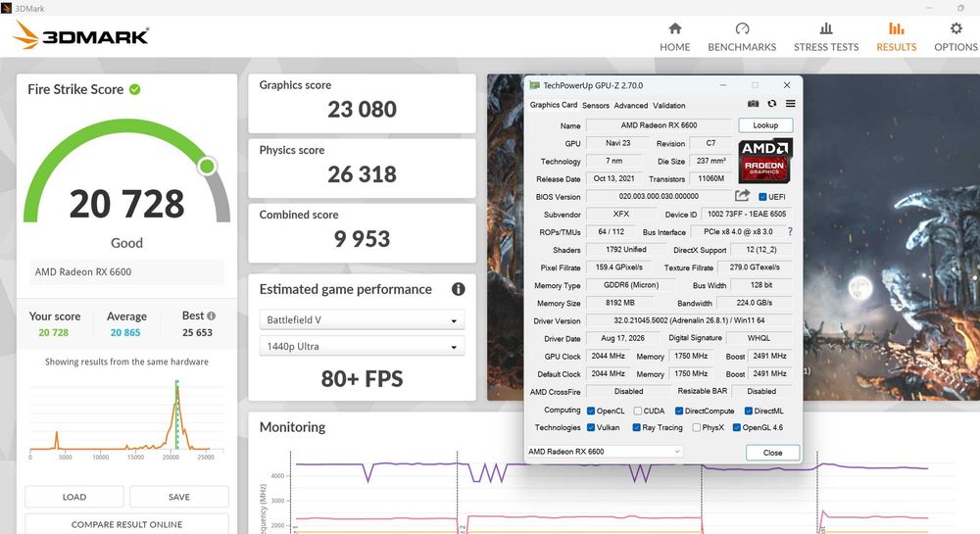Image resolution: width=980 pixels, height=534 pixels.
Task: Toggle the OpenGL 4.6 checkbox
Action: (737, 428)
